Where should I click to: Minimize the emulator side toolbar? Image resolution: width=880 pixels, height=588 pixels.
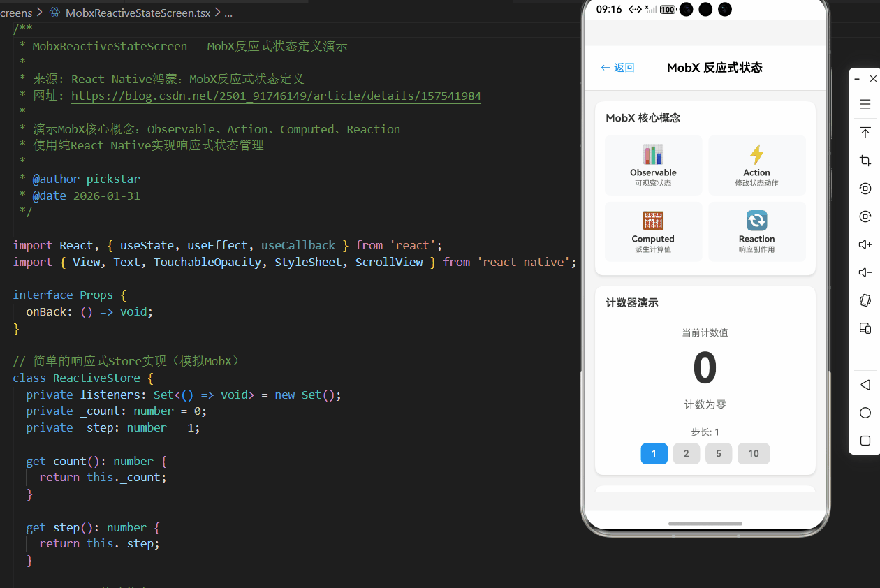(x=858, y=79)
